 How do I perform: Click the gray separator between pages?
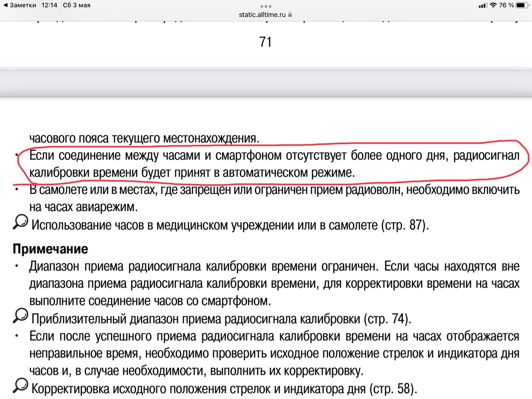[266, 83]
